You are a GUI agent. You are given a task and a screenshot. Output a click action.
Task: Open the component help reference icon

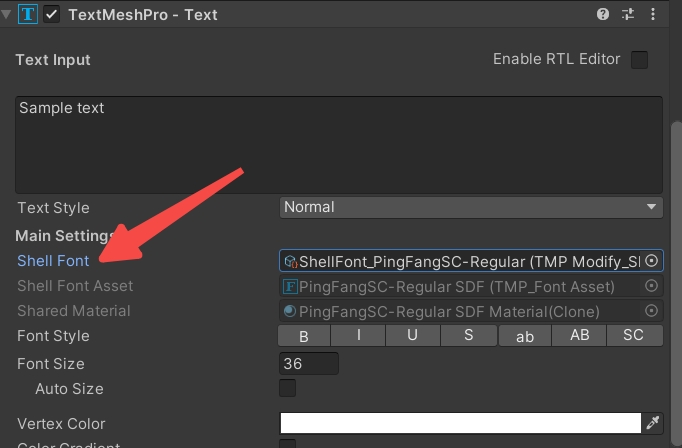tap(603, 15)
